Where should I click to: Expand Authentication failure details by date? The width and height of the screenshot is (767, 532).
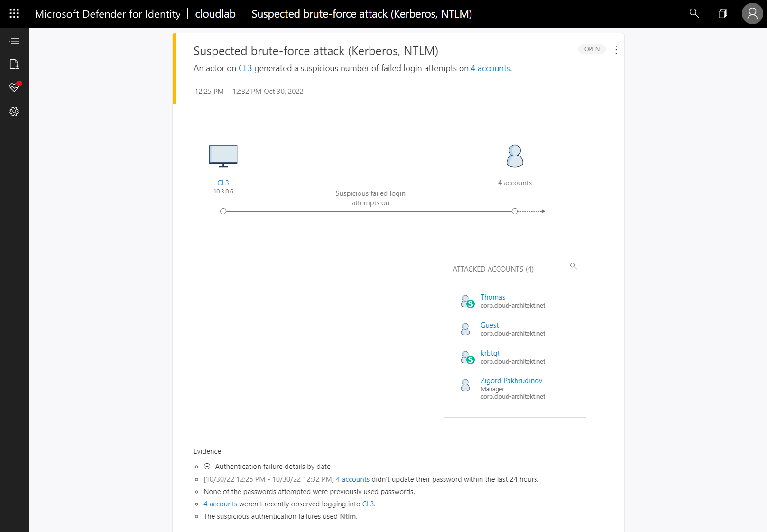pos(207,467)
